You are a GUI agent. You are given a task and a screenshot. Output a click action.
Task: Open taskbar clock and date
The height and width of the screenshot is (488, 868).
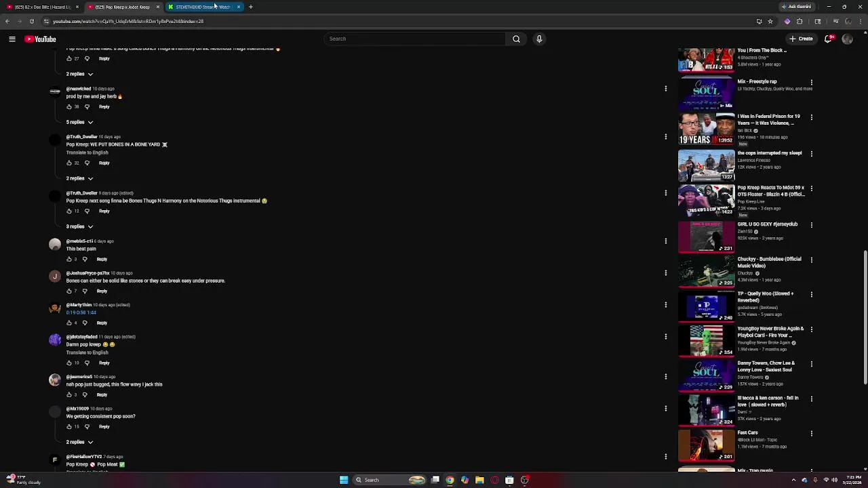click(853, 480)
